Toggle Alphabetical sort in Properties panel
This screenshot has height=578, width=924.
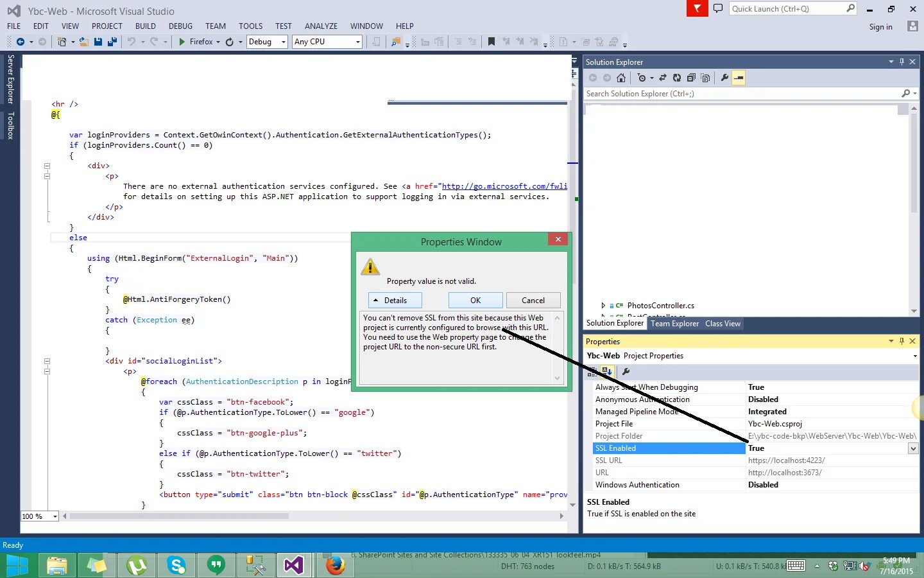click(606, 371)
